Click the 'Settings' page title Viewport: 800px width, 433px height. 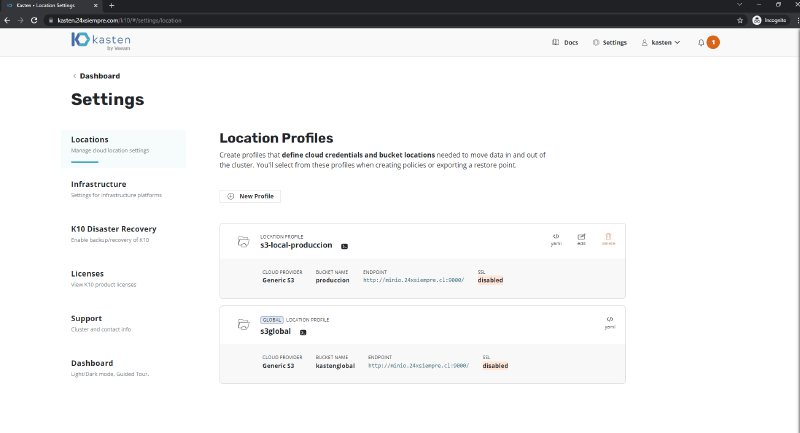click(108, 99)
